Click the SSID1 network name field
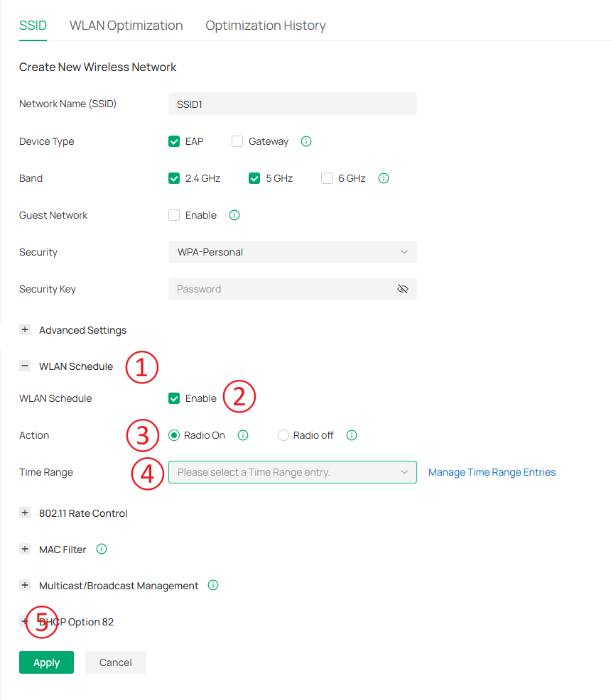This screenshot has width=611, height=700. [292, 104]
